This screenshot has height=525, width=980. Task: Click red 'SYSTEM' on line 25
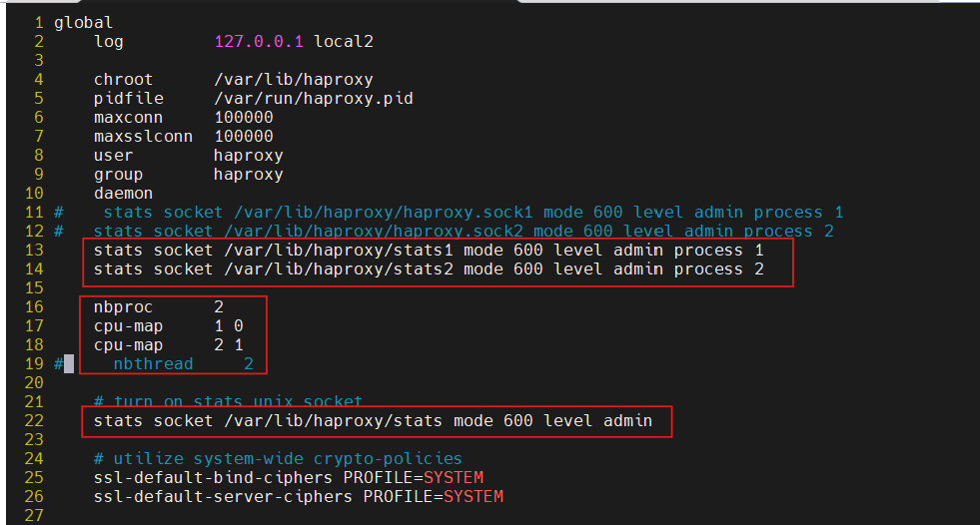click(x=454, y=478)
